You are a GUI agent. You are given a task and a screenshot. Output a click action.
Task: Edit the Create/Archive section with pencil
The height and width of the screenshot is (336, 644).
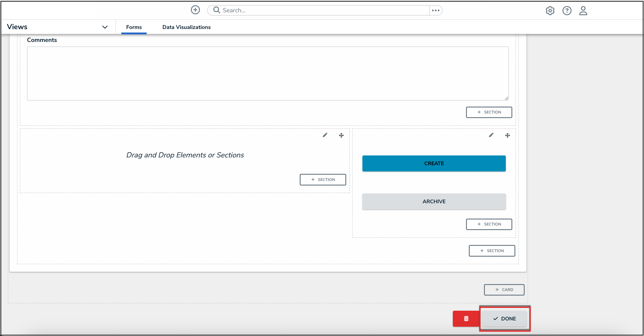491,135
